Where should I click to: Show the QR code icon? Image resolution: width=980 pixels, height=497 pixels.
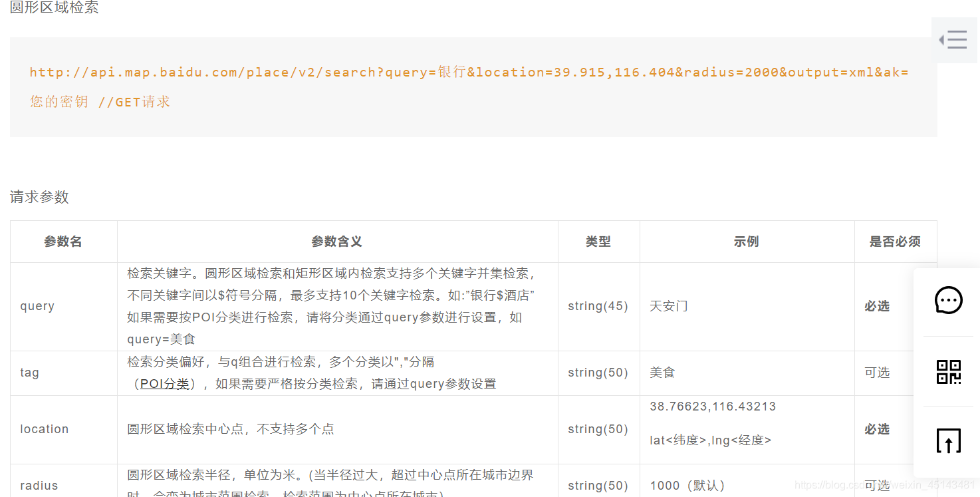[x=948, y=372]
